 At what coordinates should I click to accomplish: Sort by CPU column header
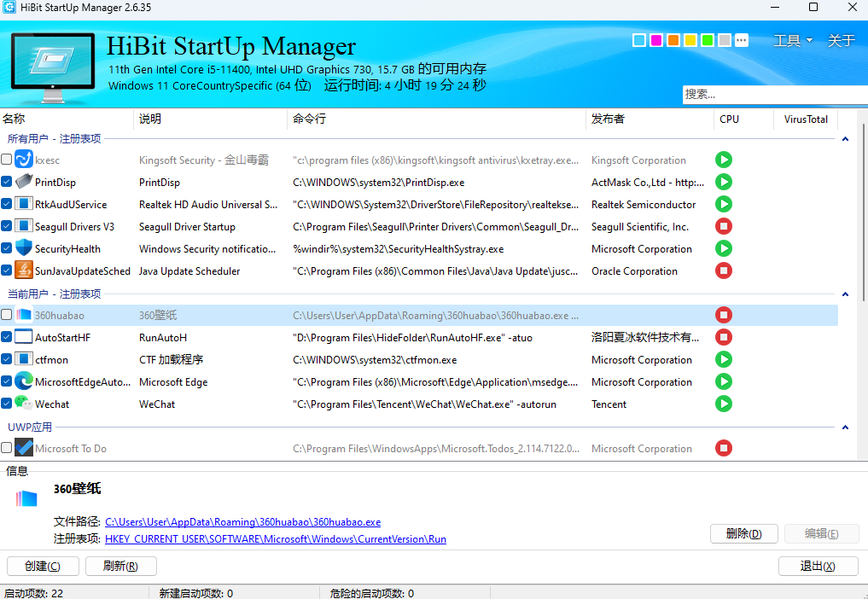(743, 119)
